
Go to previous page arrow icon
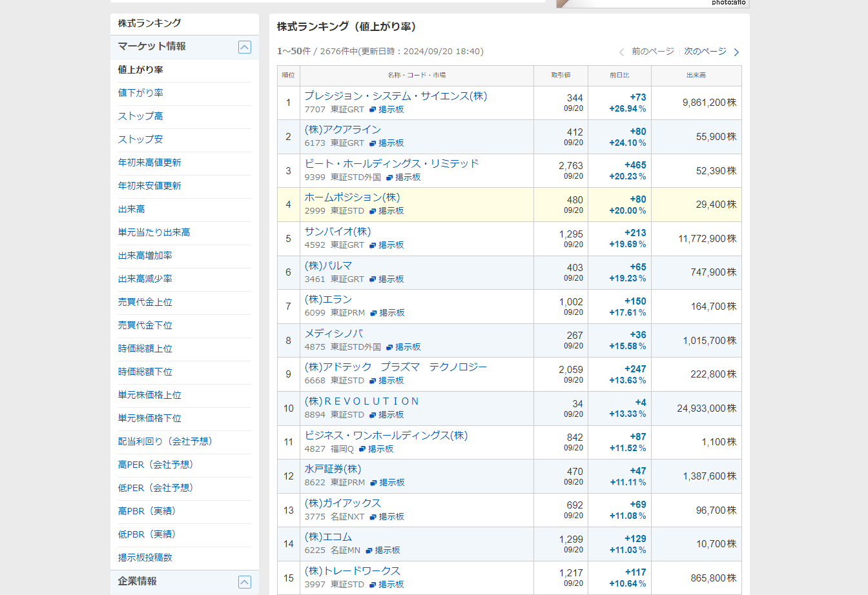coord(621,52)
